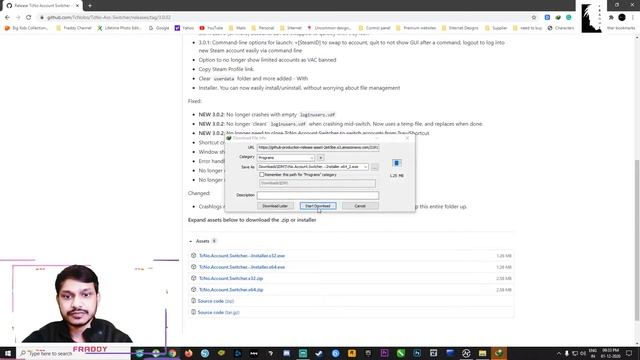Click the browser Back arrow
The height and width of the screenshot is (360, 640).
click(x=7, y=18)
